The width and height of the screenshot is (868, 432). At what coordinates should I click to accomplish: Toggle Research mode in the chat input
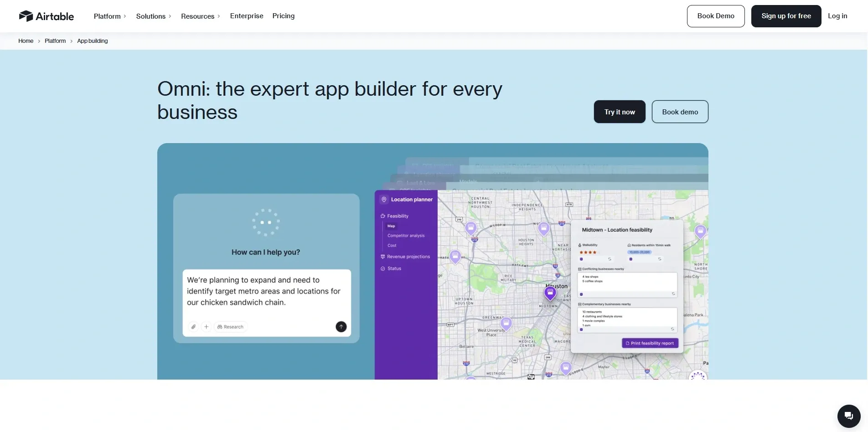[230, 327]
